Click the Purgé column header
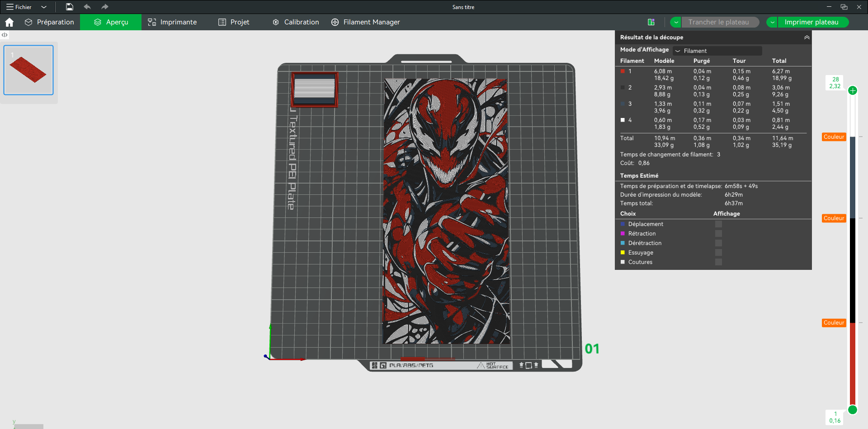868x429 pixels. pos(702,61)
